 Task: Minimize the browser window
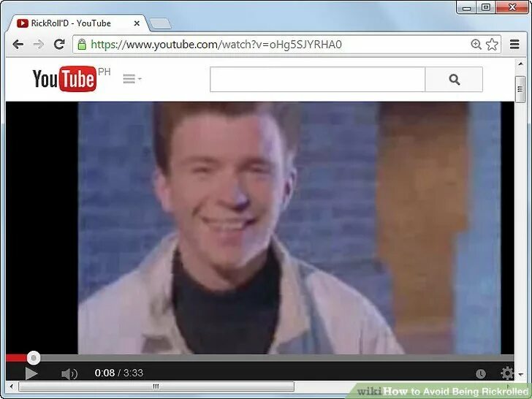coord(467,7)
